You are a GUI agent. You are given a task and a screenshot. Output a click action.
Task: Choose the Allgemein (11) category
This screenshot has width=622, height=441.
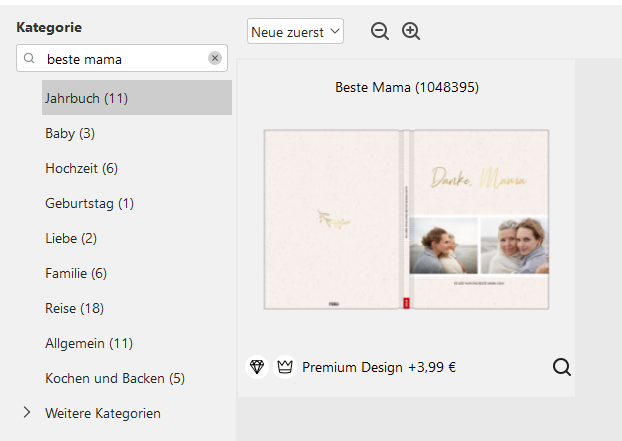88,343
